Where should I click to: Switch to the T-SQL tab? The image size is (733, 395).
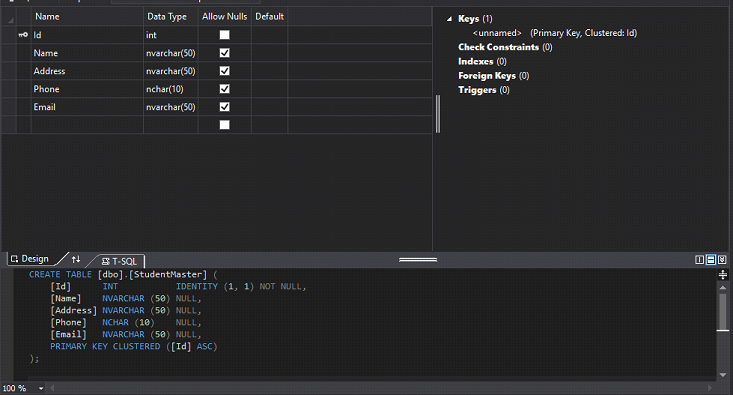click(120, 261)
